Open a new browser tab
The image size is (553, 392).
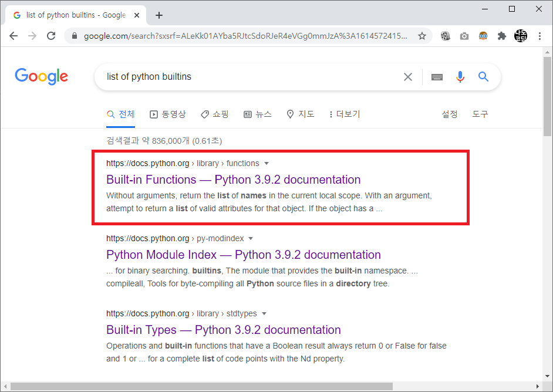[x=159, y=15]
